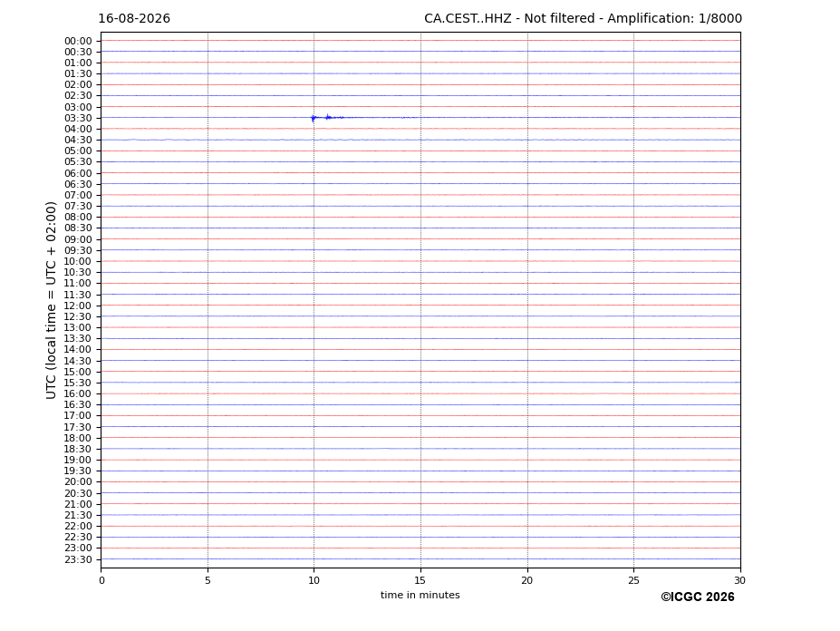The height and width of the screenshot is (631, 840).
Task: Click the 23:30 time label
Action: coord(78,559)
